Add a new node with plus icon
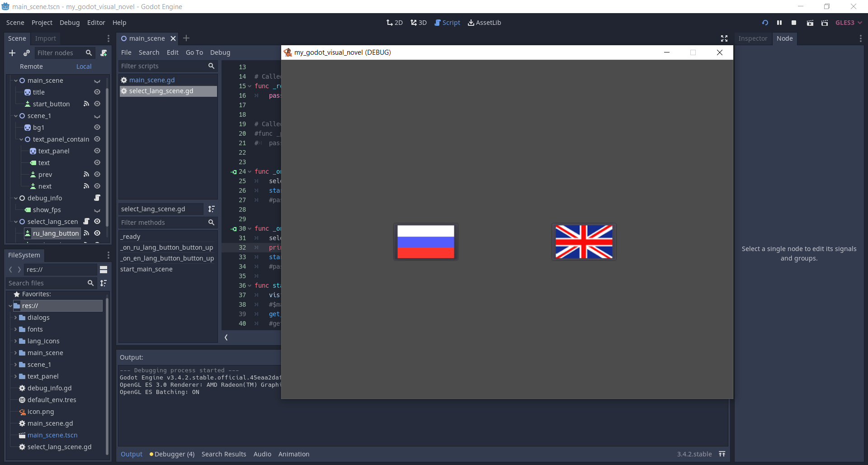The height and width of the screenshot is (465, 868). coord(12,53)
